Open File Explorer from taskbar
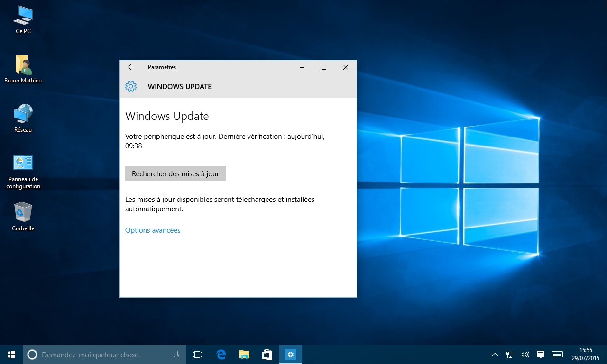 244,355
